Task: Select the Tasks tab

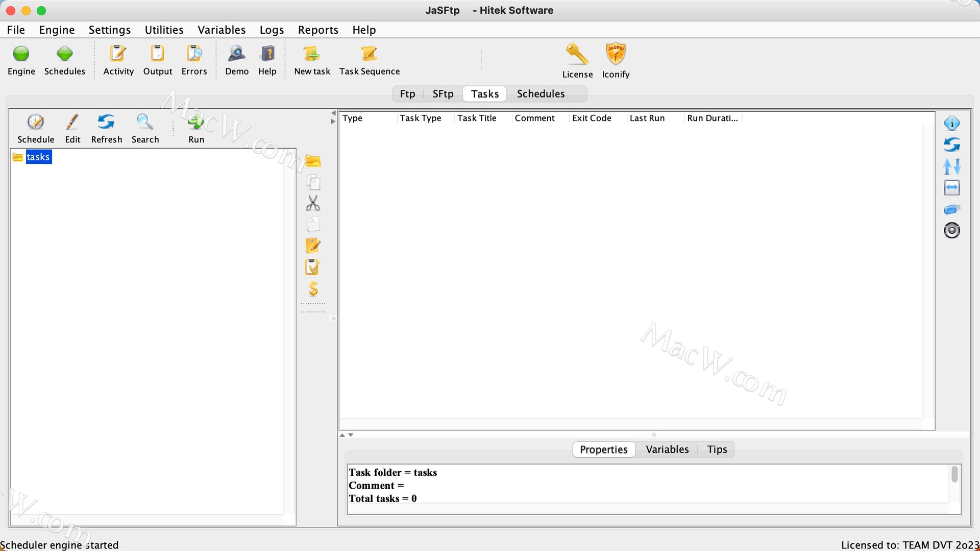Action: [485, 94]
